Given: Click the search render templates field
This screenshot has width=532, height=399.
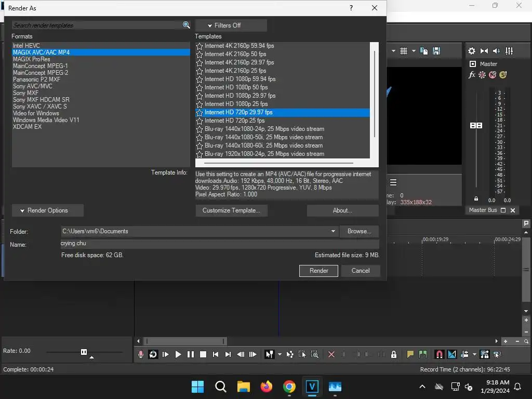Looking at the screenshot, I should 97,25.
